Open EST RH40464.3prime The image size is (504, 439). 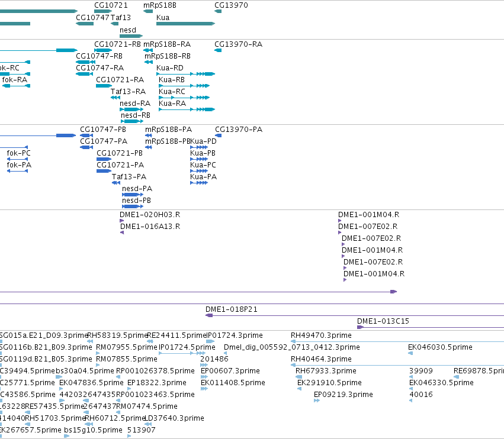pyautogui.click(x=321, y=359)
